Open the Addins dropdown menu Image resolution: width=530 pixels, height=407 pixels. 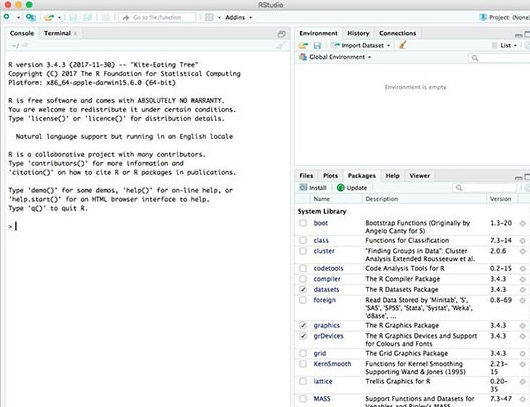[x=238, y=17]
